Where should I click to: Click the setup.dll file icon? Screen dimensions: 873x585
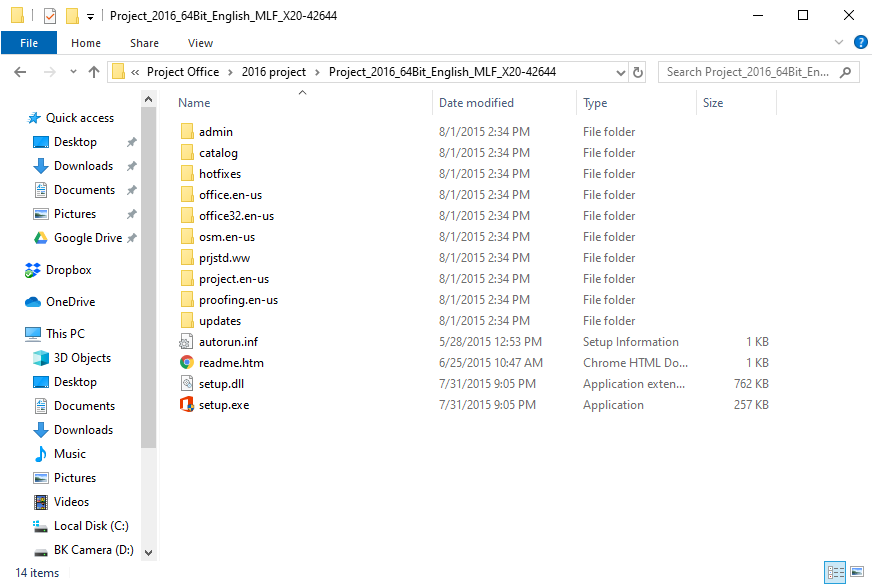coord(186,384)
